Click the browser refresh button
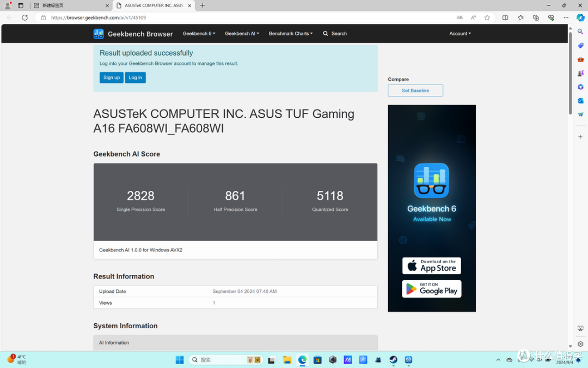Screen dimensions: 588x368 point(24,17)
